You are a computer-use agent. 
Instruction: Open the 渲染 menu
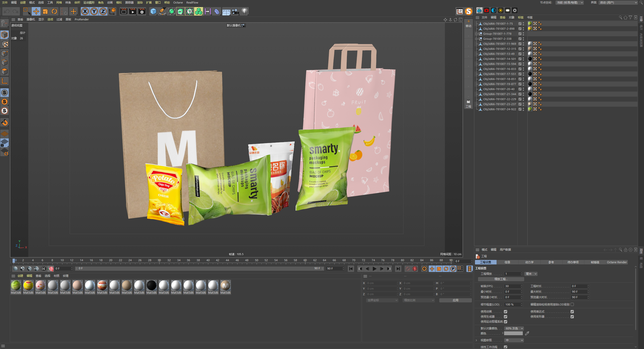click(140, 3)
